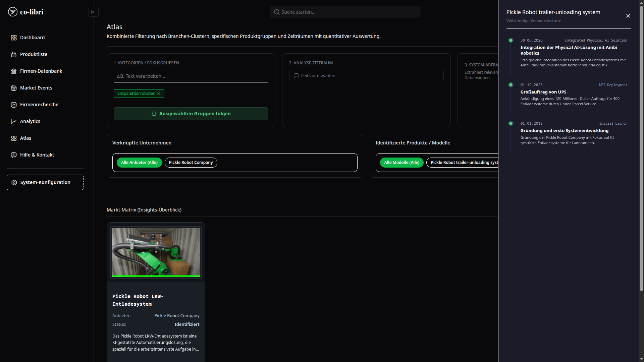Viewport: 644px width, 362px height.
Task: Click the 'Verknüpfte Unternehmen' heading
Action: 142,143
